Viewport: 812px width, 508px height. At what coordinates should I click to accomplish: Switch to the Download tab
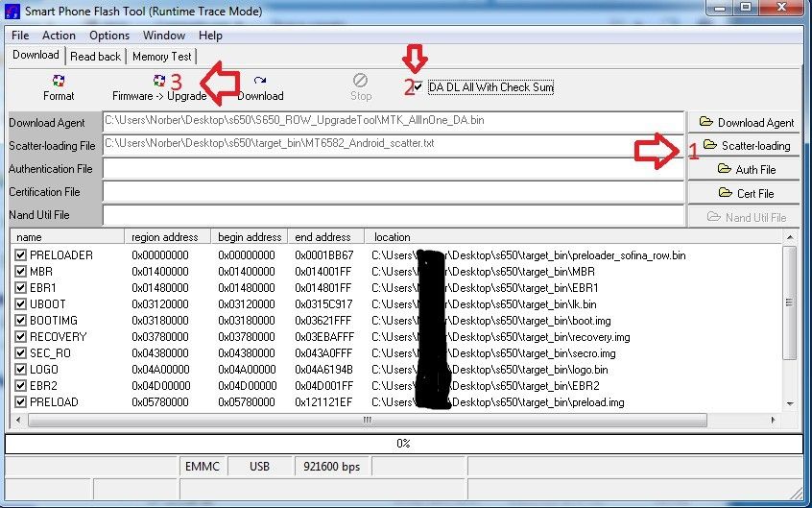click(36, 55)
